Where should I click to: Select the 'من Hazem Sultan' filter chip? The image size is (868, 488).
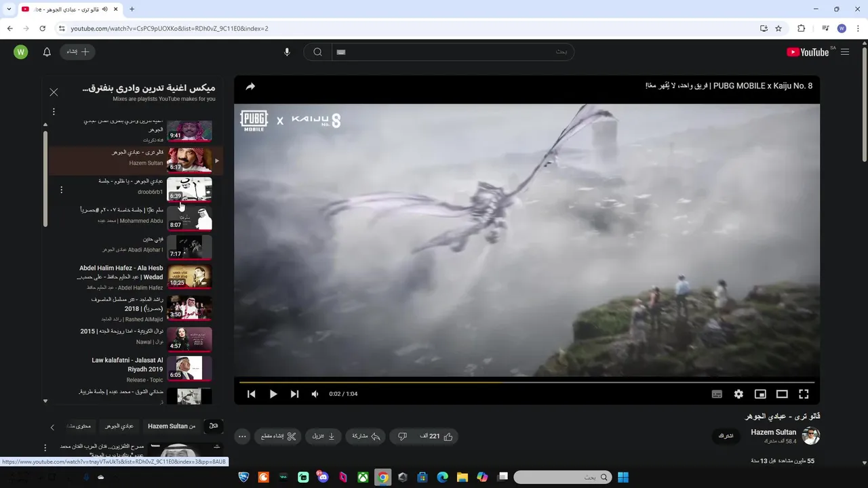click(172, 426)
